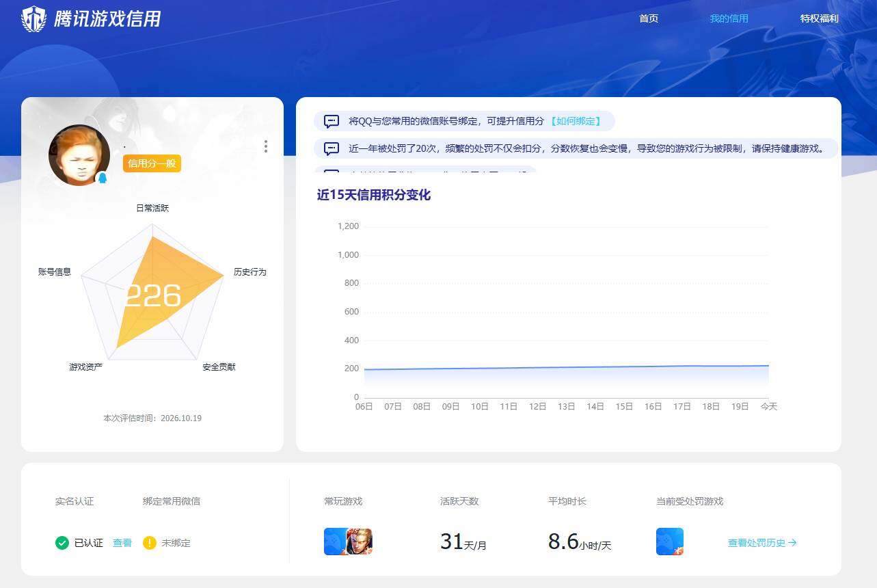The image size is (877, 588).
Task: Switch to 我的信用 tab
Action: coord(729,18)
